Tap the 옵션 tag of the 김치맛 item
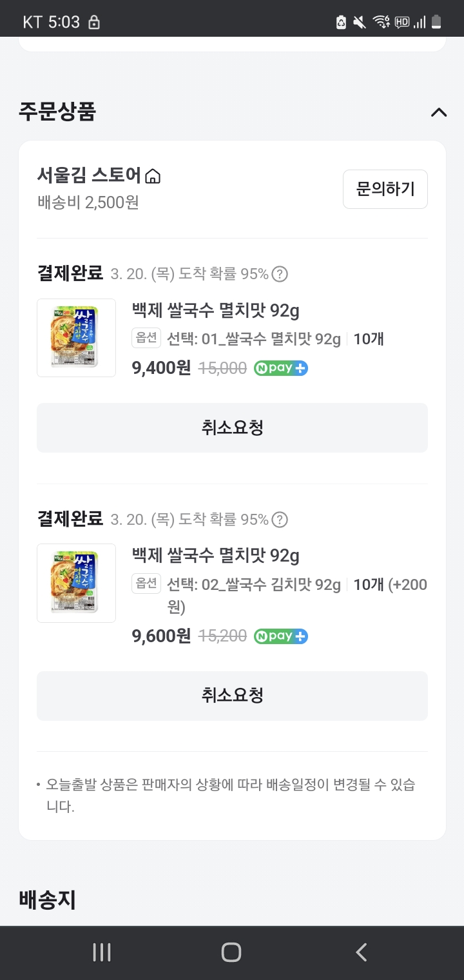Screen dimensions: 464x980 146,583
